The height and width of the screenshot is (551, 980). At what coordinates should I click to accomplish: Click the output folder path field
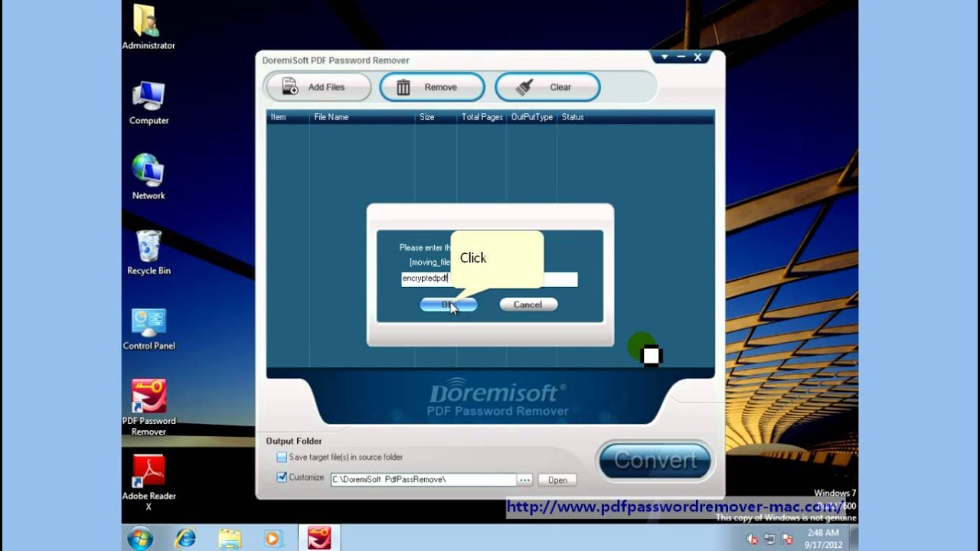(x=423, y=480)
